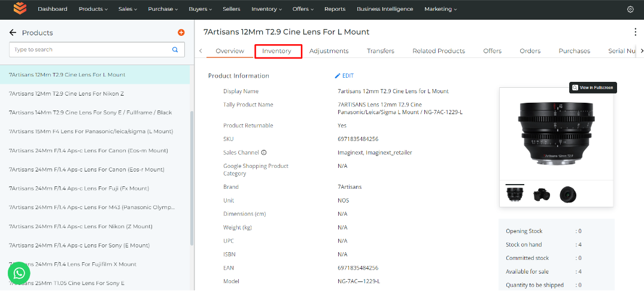644x291 pixels.
Task: Open the Inventory nav dropdown
Action: click(x=266, y=9)
